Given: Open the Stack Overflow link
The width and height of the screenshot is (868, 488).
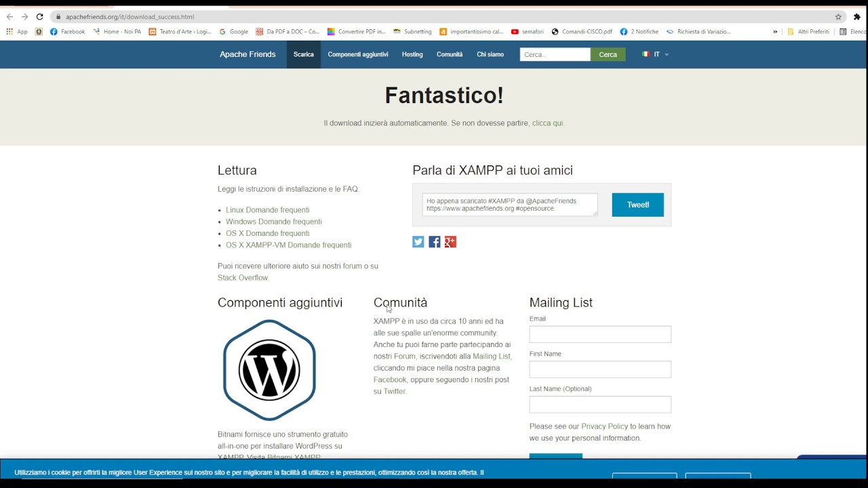Looking at the screenshot, I should click(243, 278).
